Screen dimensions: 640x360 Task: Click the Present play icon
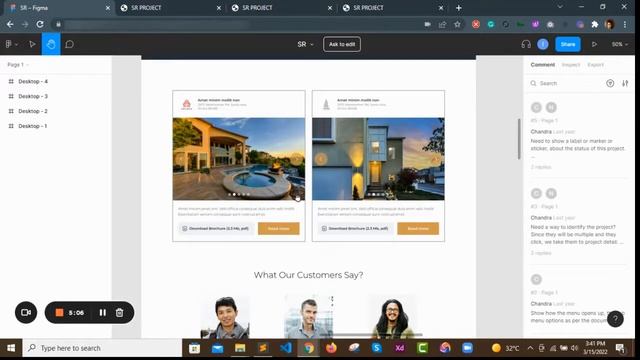pyautogui.click(x=594, y=44)
